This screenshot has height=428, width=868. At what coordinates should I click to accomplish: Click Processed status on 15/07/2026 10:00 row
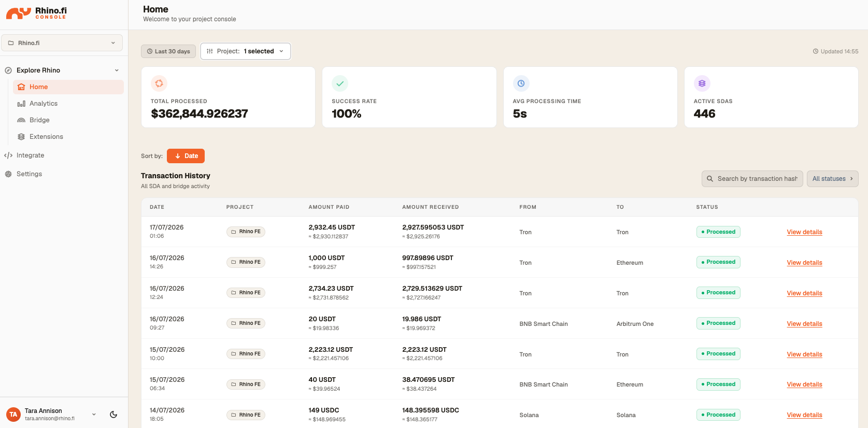coord(718,353)
